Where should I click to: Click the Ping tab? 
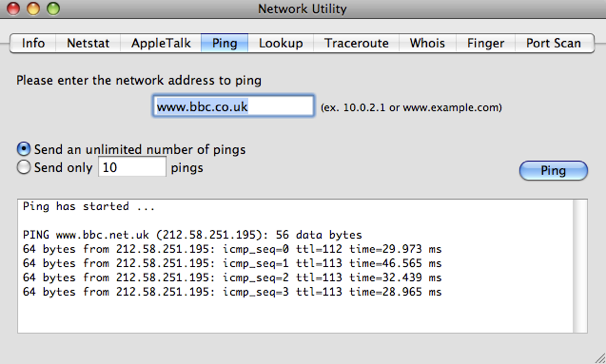(x=225, y=43)
